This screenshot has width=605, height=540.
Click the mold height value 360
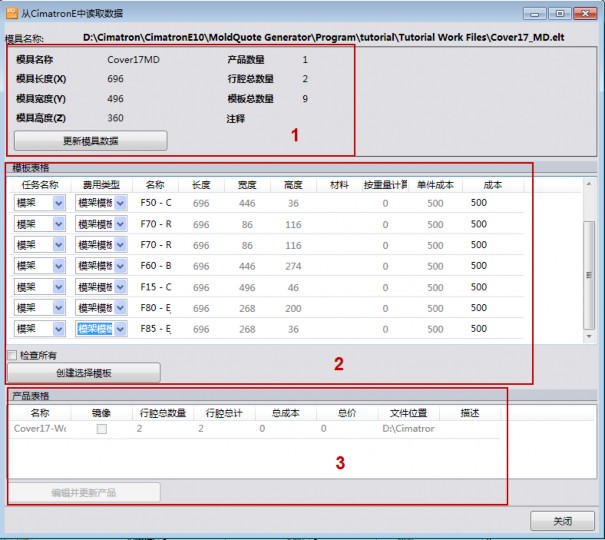point(115,118)
